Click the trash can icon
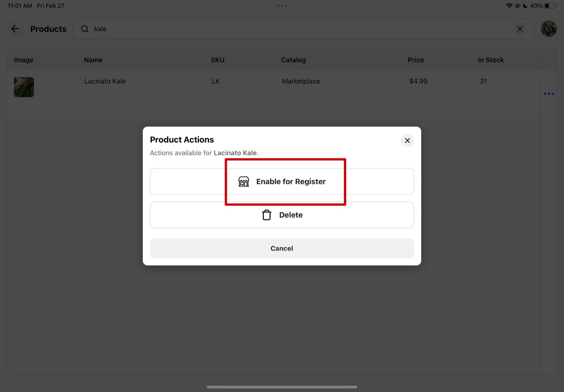This screenshot has height=392, width=564. coord(266,215)
